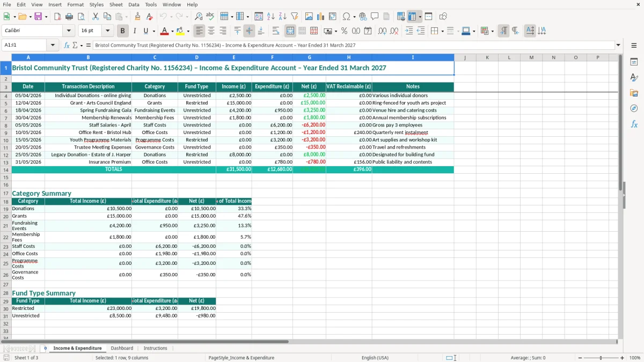Toggle Center Vertically alignment
This screenshot has height=362, width=644.
tap(249, 31)
